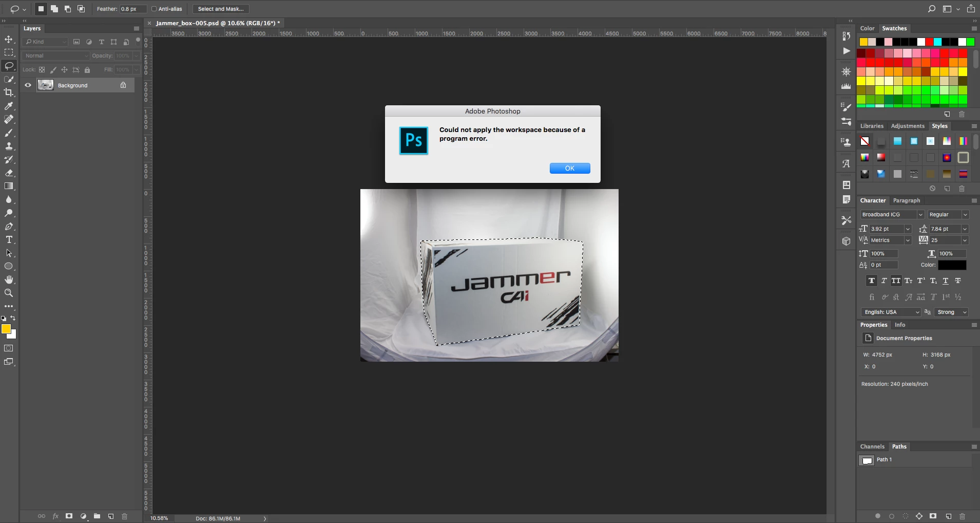Select the Rectangular Marquee tool
The image size is (980, 523).
click(9, 52)
